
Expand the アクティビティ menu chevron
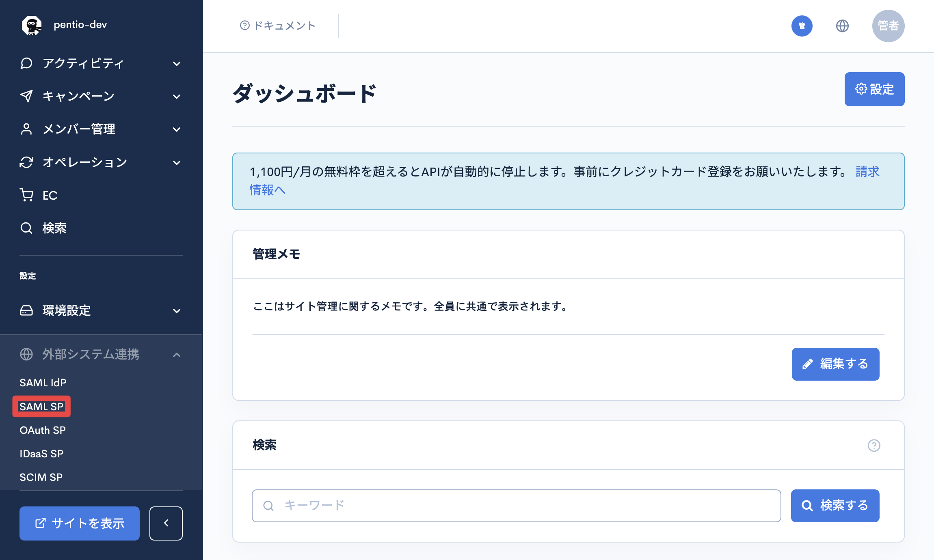(x=177, y=64)
